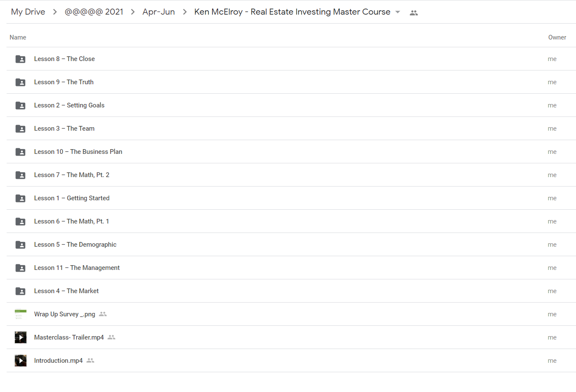The width and height of the screenshot is (576, 392).
Task: Select Lesson 1 – Getting Started name
Action: point(72,198)
